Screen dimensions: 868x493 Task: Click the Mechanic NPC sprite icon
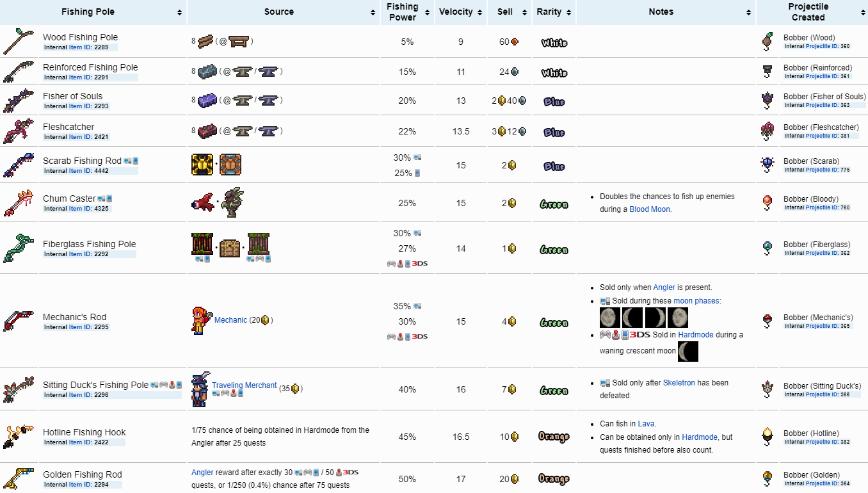click(200, 320)
